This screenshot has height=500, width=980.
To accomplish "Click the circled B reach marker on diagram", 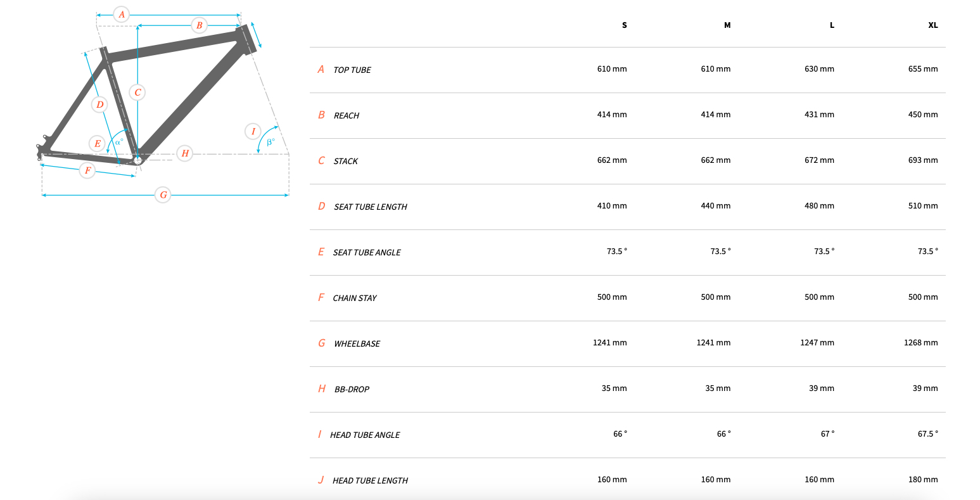I will (x=200, y=25).
